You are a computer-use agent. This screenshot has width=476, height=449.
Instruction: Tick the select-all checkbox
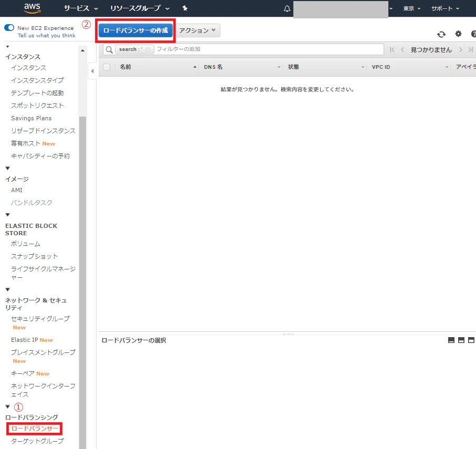point(107,67)
